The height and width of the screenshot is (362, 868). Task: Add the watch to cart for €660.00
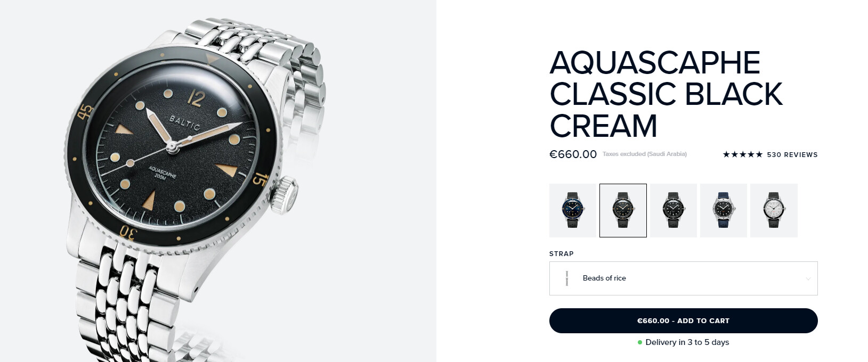683,320
